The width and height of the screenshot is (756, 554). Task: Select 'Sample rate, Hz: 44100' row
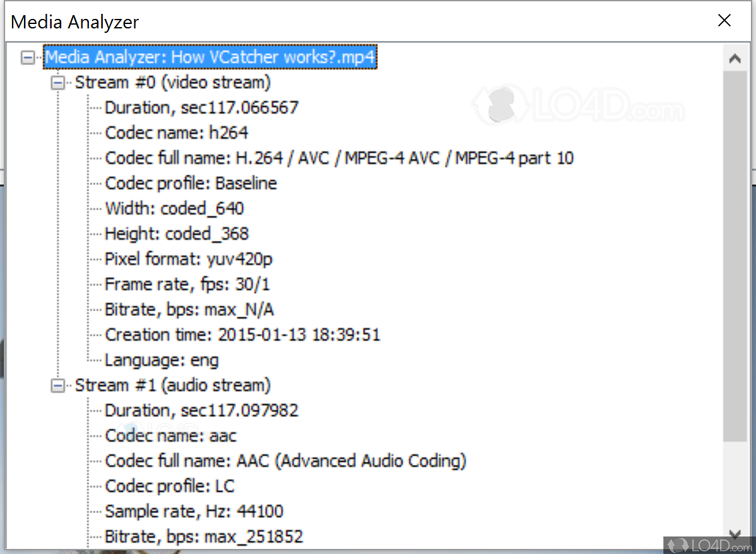coord(194,512)
